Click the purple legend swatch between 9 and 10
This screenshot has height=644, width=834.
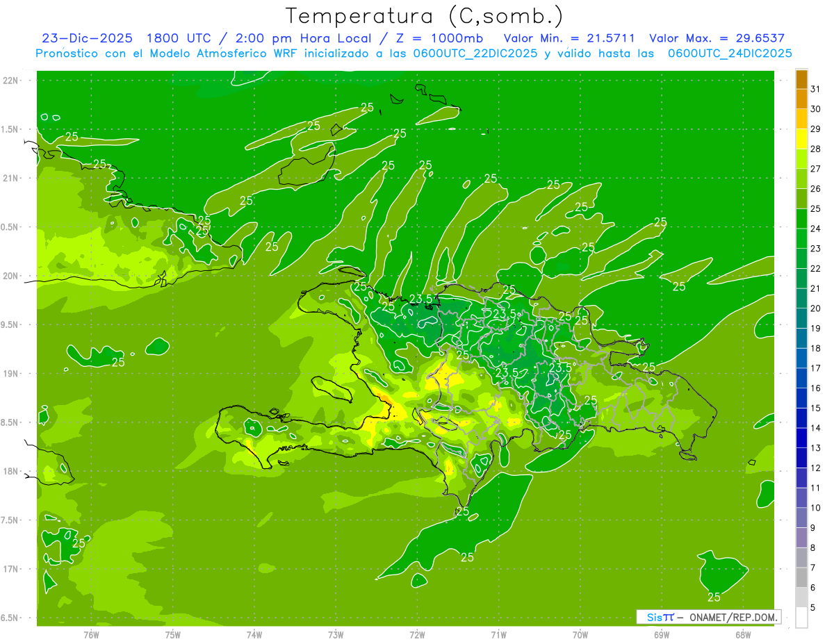(801, 518)
